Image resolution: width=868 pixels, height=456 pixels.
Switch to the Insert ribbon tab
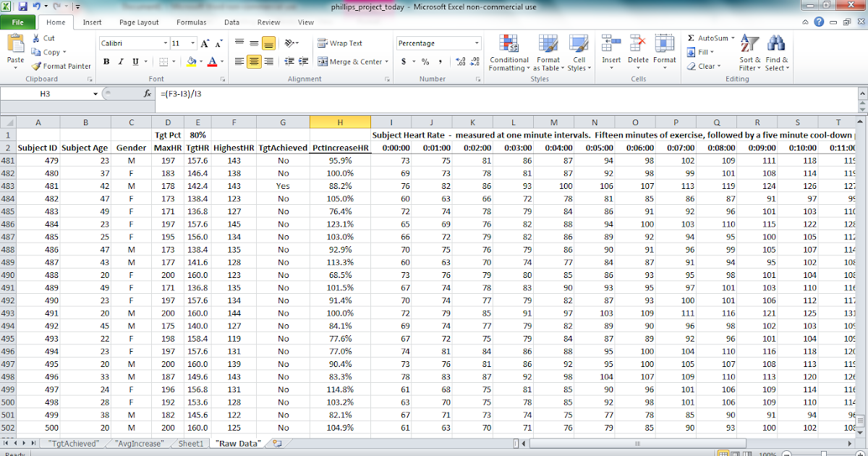(x=92, y=22)
